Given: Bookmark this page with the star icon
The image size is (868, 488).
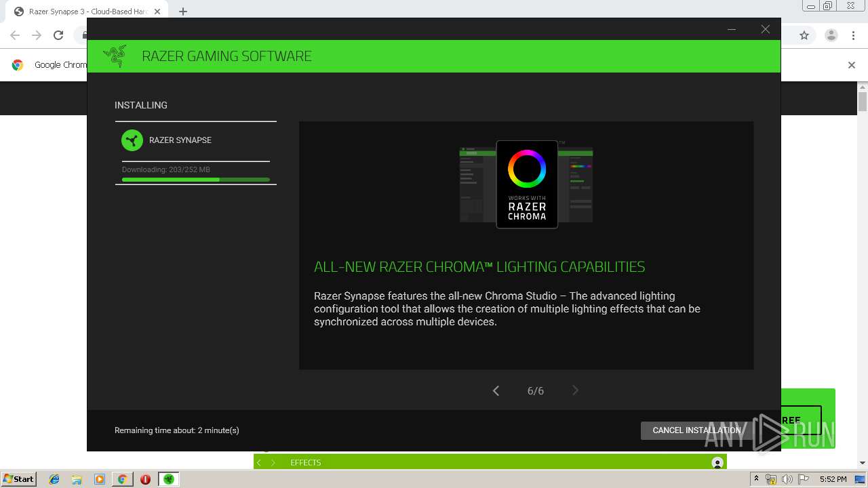Looking at the screenshot, I should [x=804, y=35].
